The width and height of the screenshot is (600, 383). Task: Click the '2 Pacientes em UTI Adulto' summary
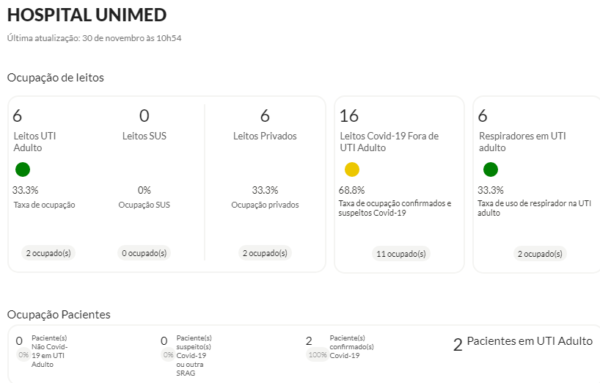pyautogui.click(x=523, y=343)
